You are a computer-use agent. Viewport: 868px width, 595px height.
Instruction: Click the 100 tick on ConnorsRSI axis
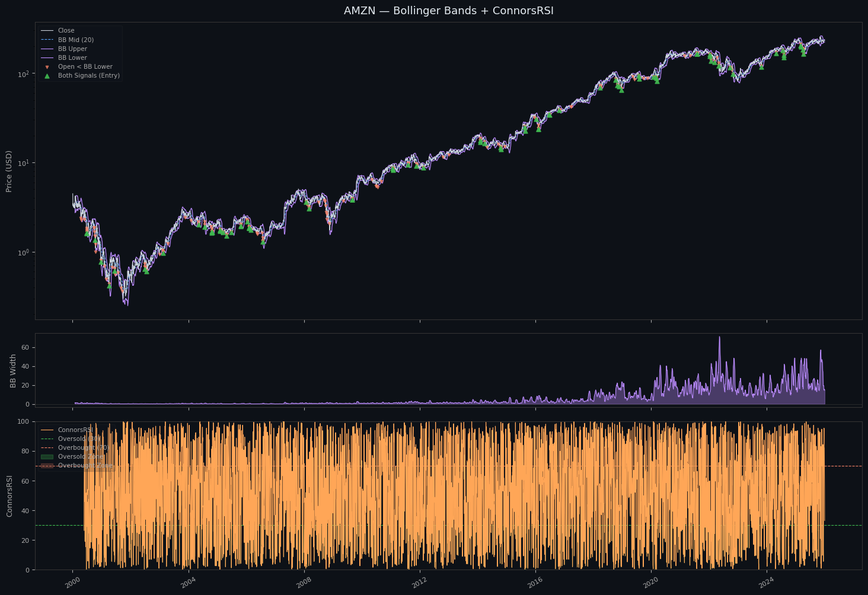click(24, 421)
